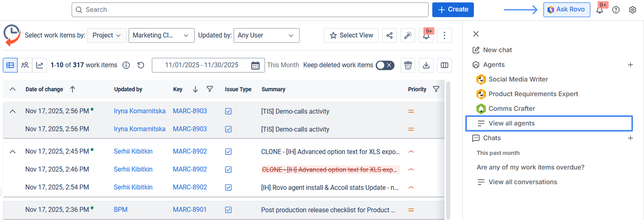Viewport: 644px width, 220px height.
Task: Click into the Search field
Action: point(250,10)
